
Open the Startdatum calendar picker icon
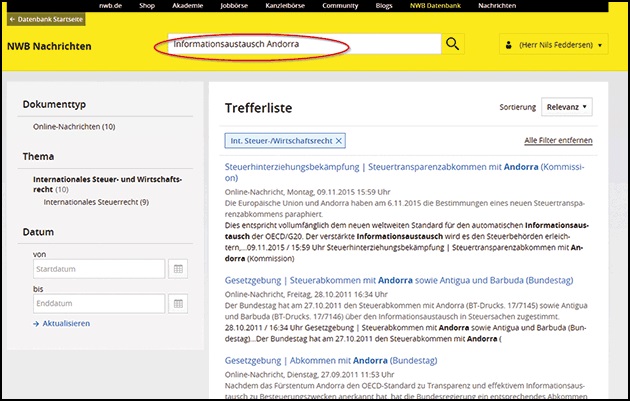pos(177,268)
